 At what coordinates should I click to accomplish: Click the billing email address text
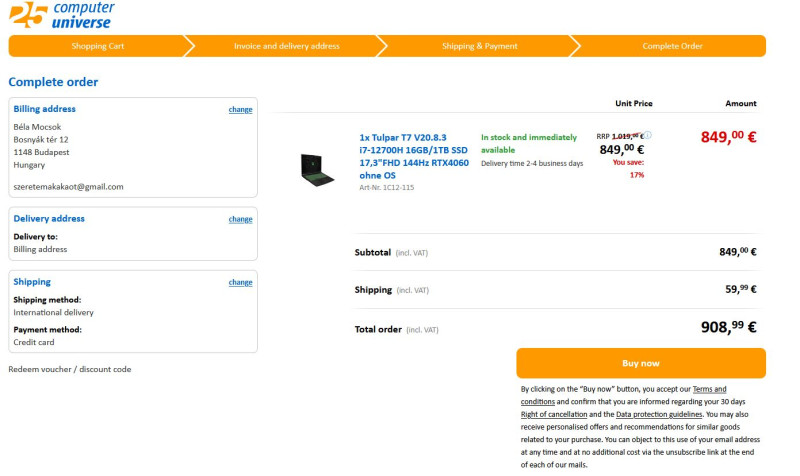68,186
